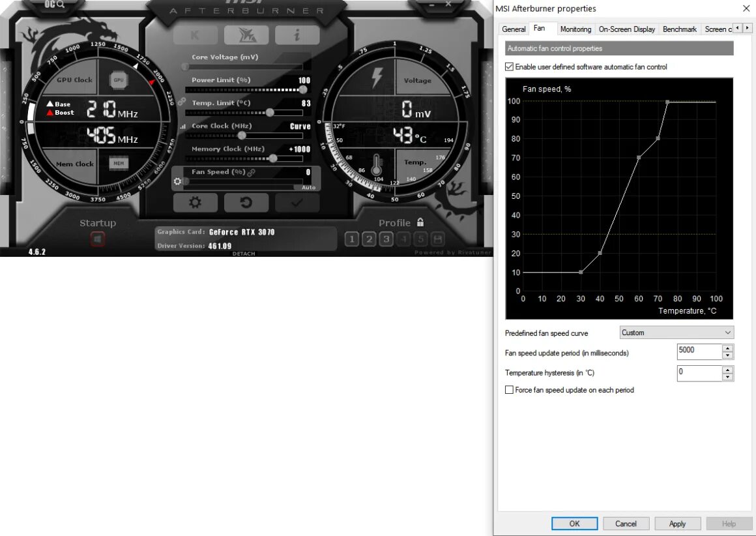
Task: Select profile slot 3
Action: pyautogui.click(x=386, y=239)
